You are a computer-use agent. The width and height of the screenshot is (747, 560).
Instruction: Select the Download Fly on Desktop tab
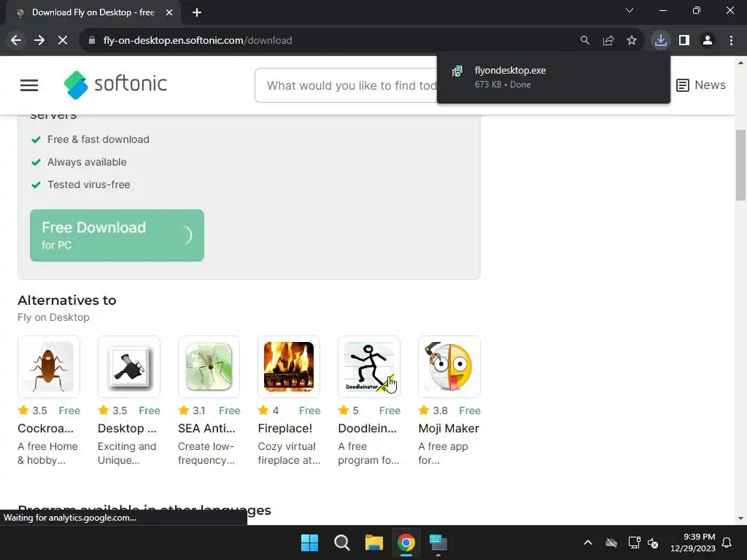(x=93, y=12)
